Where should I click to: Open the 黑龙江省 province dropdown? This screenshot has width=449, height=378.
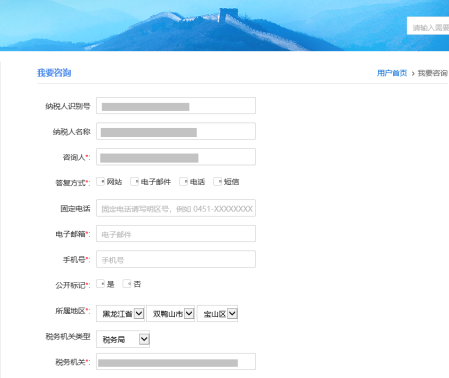coord(120,313)
